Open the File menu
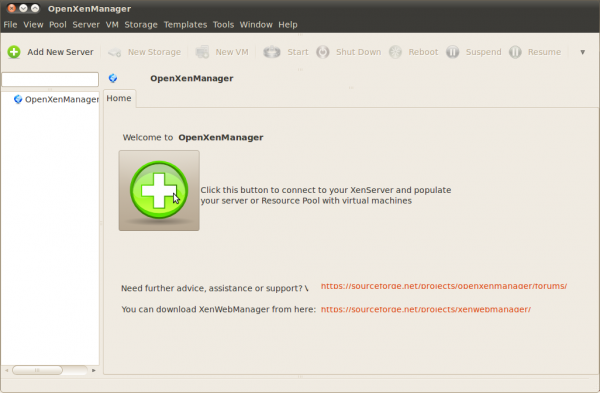Screen dimensions: 600x393 click(x=10, y=25)
